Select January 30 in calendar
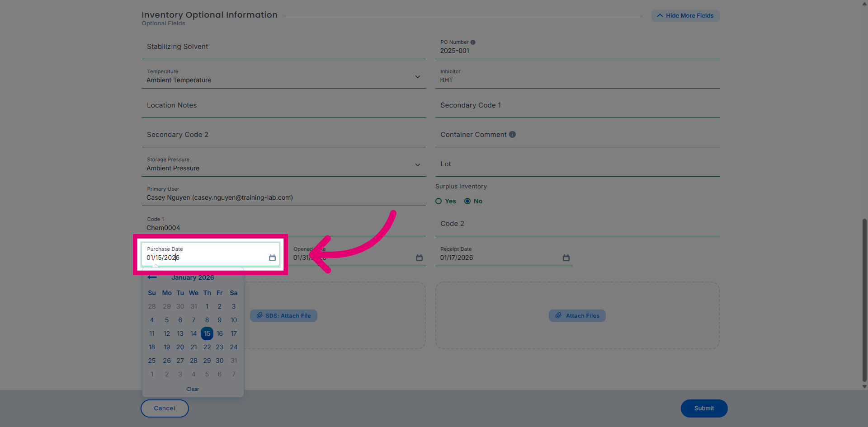 tap(220, 361)
